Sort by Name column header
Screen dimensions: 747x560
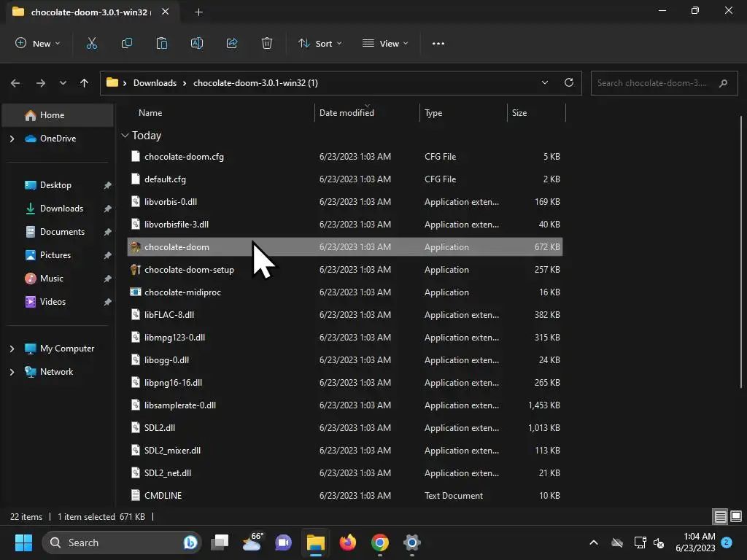(x=150, y=113)
